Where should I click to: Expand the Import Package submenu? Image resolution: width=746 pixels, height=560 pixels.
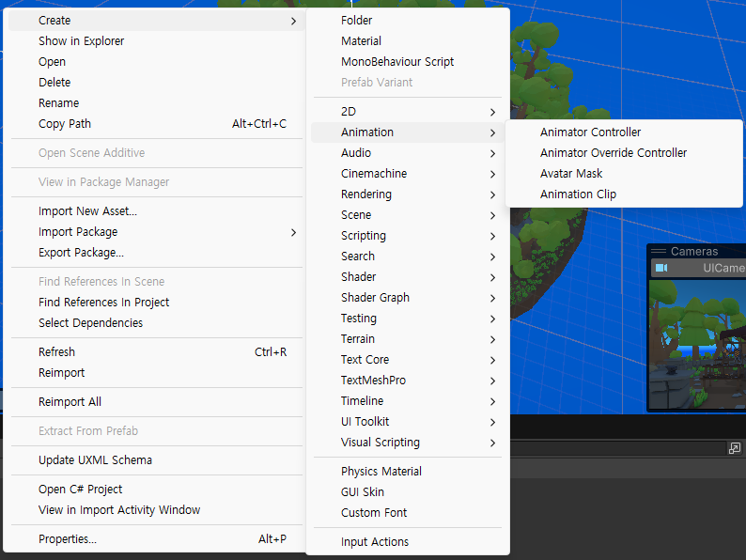coord(156,232)
